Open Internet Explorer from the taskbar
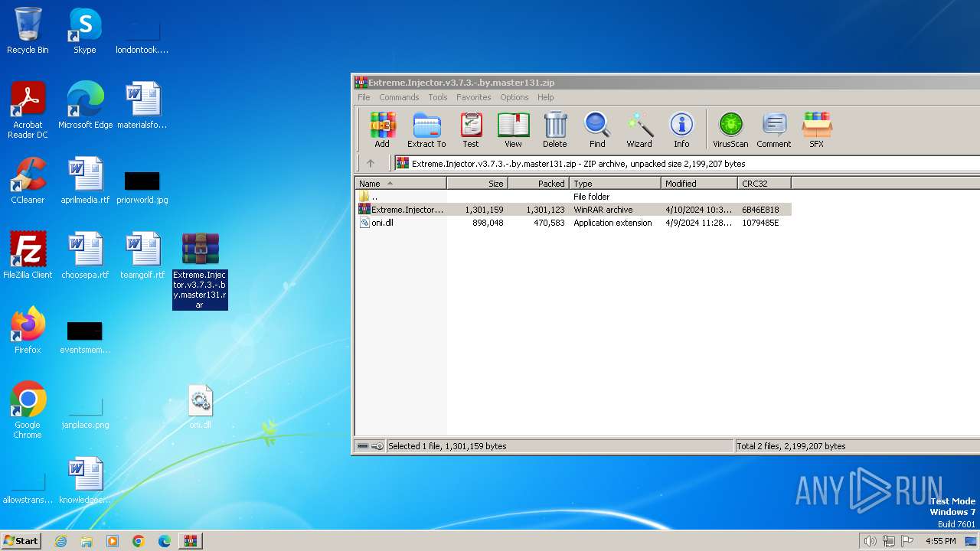The height and width of the screenshot is (551, 980). 61,541
